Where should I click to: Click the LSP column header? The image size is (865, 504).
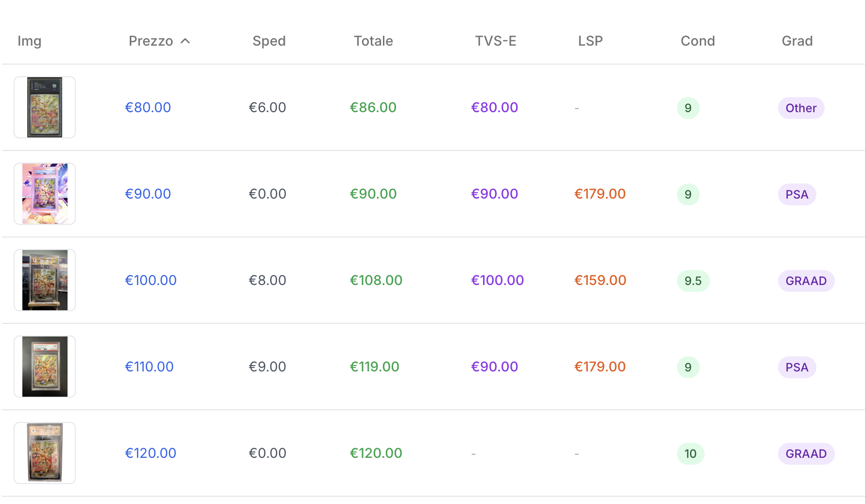click(590, 41)
